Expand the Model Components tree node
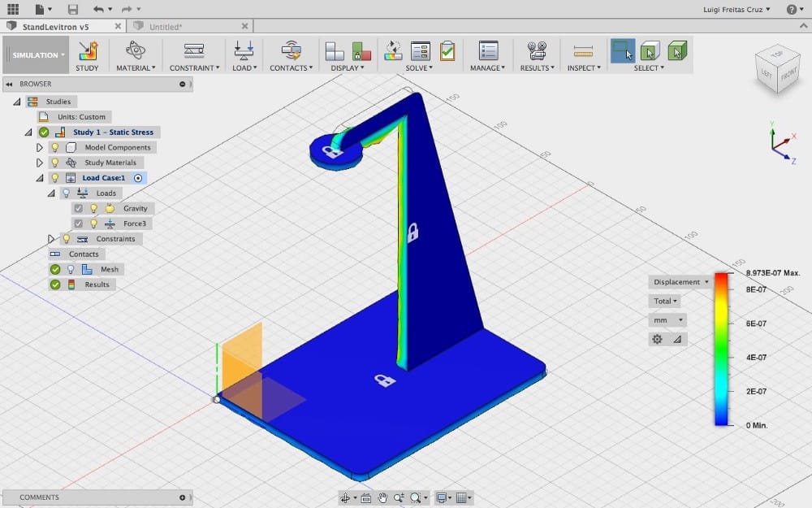Viewport: 812px width, 508px height. tap(39, 148)
